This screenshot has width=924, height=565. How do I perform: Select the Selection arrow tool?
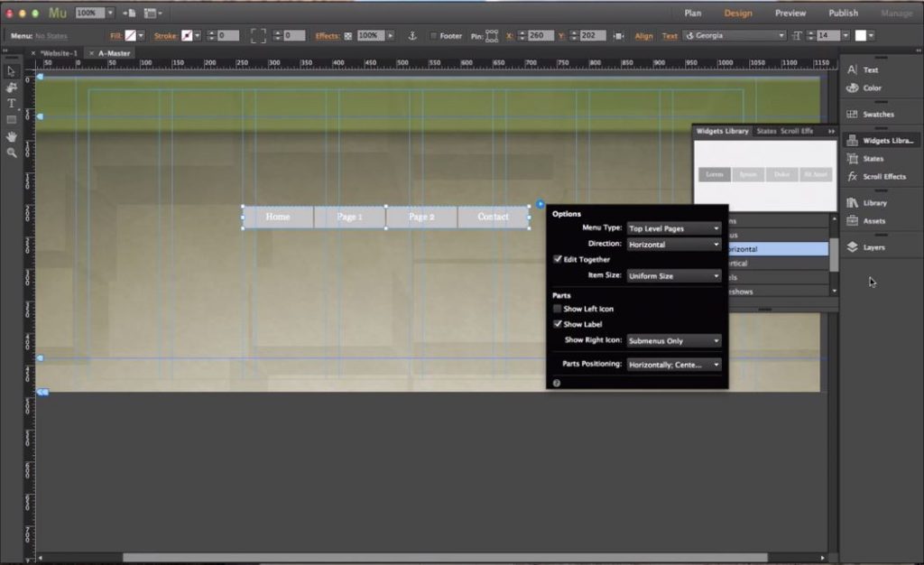coord(12,71)
